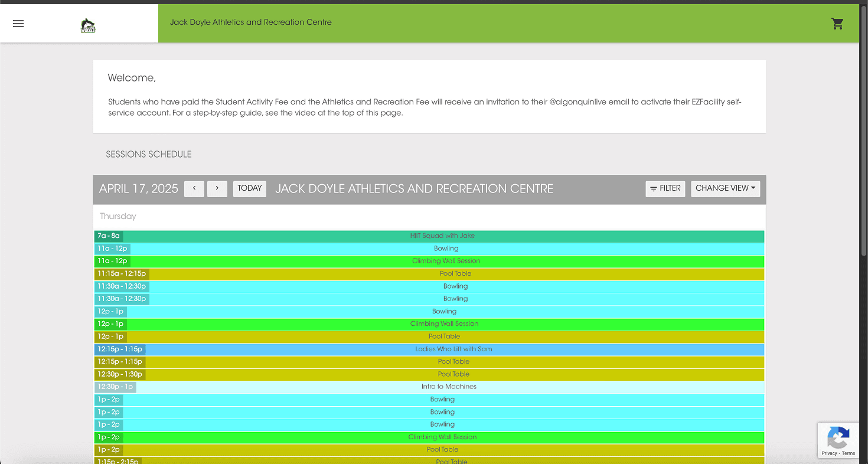This screenshot has width=868, height=464.
Task: Go to the previous day in the schedule
Action: point(194,188)
